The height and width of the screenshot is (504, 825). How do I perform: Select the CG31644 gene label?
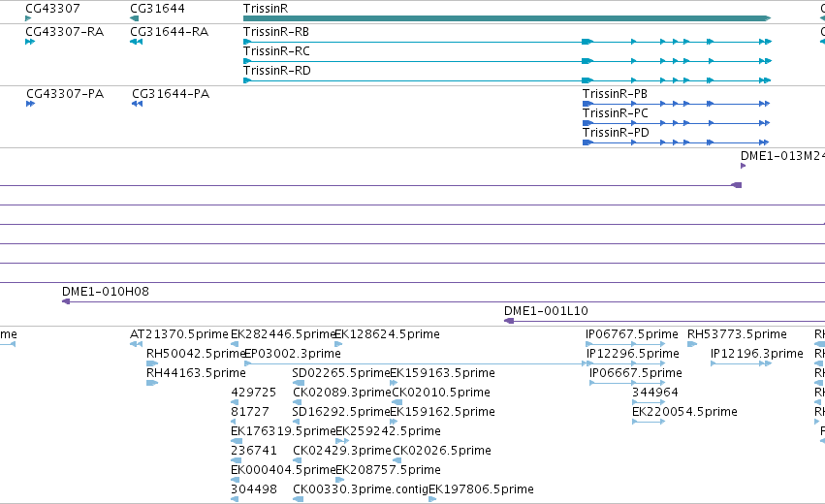coord(157,9)
